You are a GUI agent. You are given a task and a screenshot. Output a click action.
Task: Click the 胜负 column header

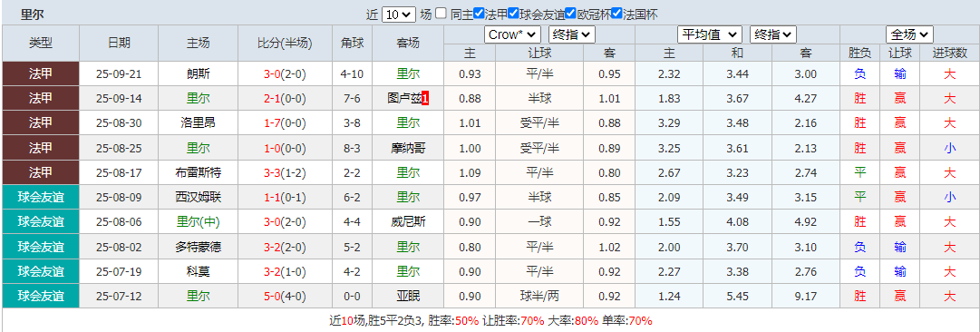[x=859, y=54]
